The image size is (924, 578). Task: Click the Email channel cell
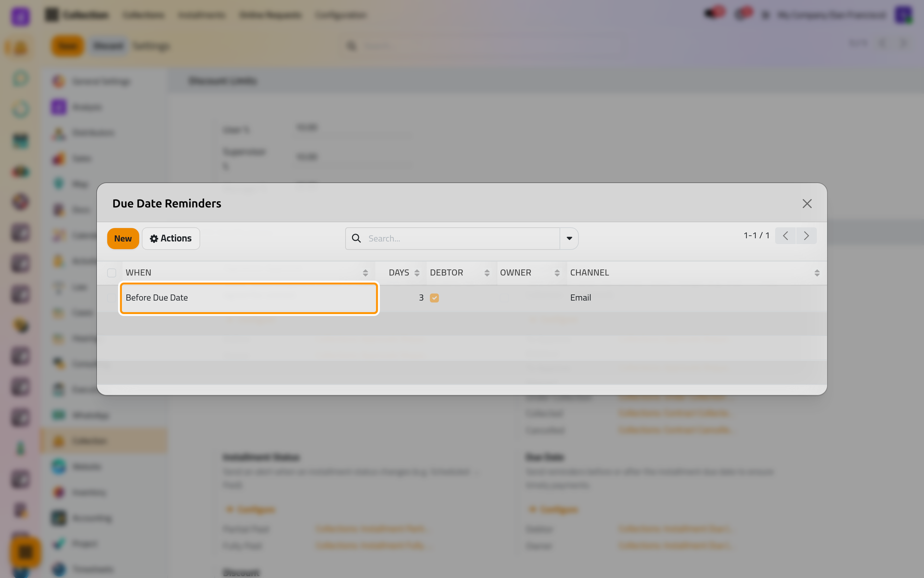coord(696,298)
